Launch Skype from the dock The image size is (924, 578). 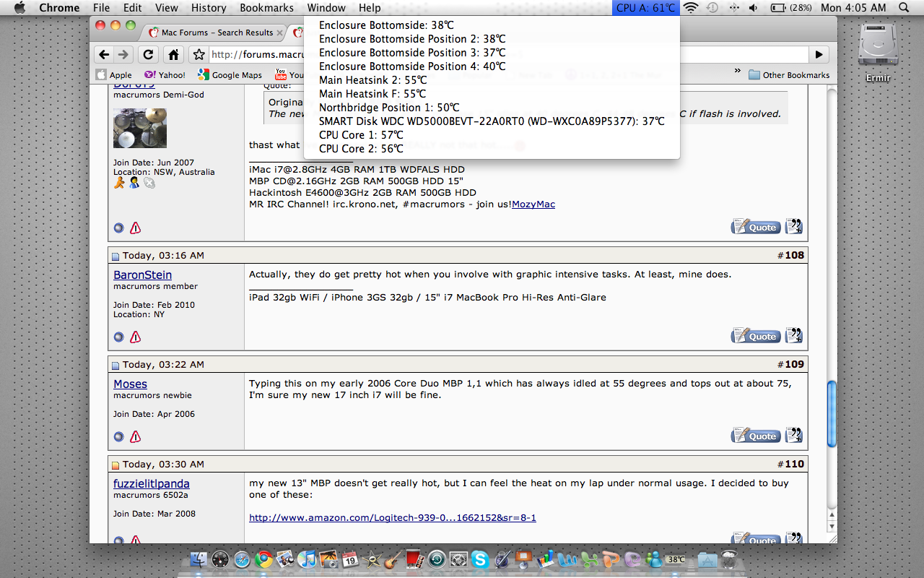pyautogui.click(x=481, y=558)
